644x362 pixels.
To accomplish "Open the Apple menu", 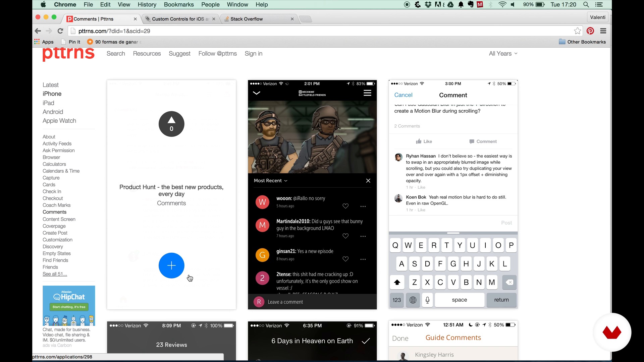I will [x=43, y=5].
